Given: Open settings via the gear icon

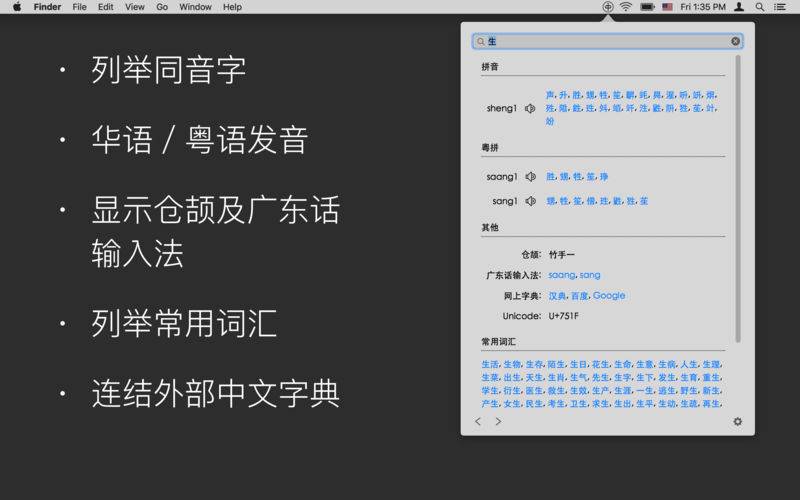Looking at the screenshot, I should pyautogui.click(x=737, y=421).
